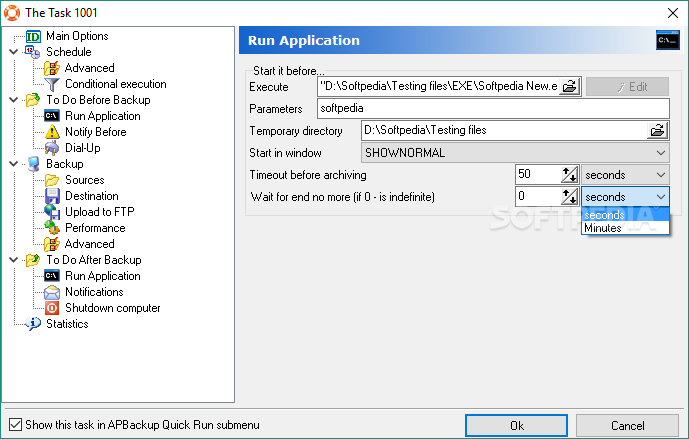The width and height of the screenshot is (689, 439).
Task: Click the Notifications envelope icon
Action: 52,292
